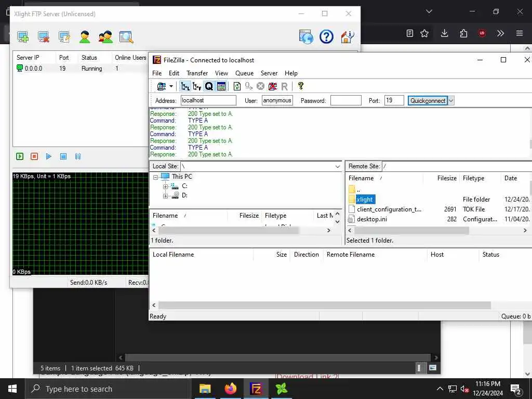Open the Server menu in FileZilla
This screenshot has width=532, height=399.
click(269, 73)
